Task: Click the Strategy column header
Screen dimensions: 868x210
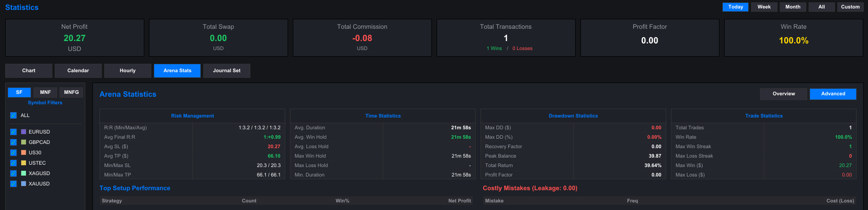Action: [x=112, y=201]
